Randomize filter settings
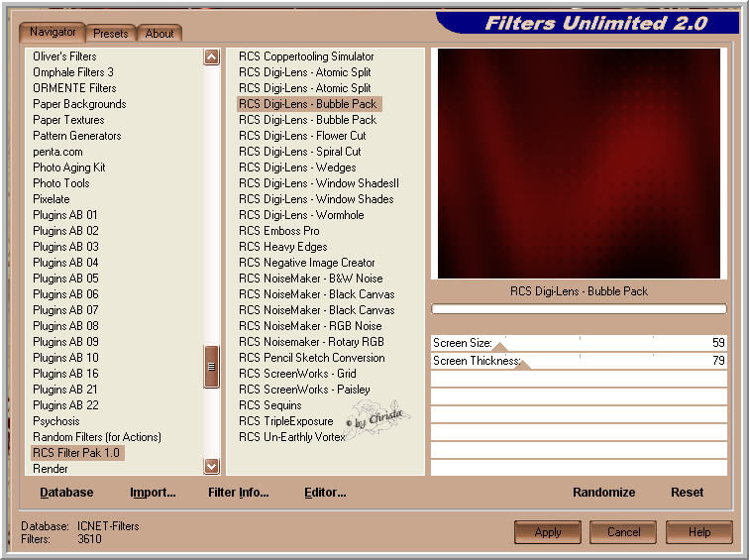Viewport: 749px width, 560px height. [x=603, y=493]
